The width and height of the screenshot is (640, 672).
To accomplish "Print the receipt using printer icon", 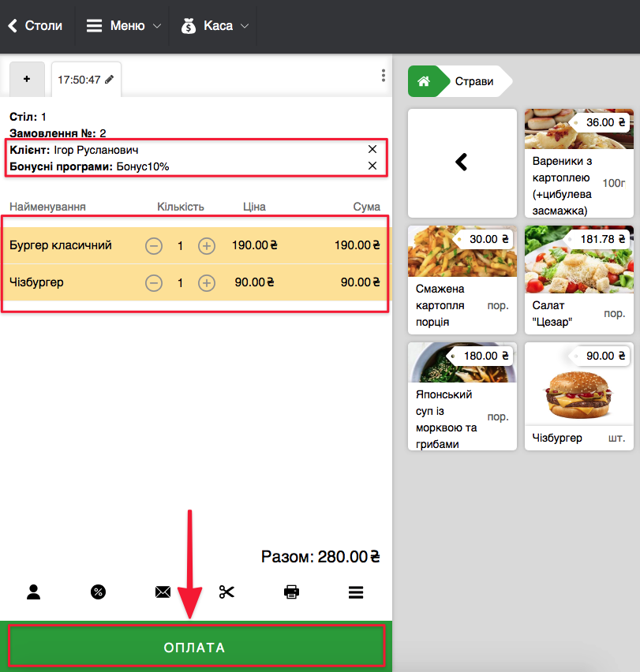I will 291,592.
